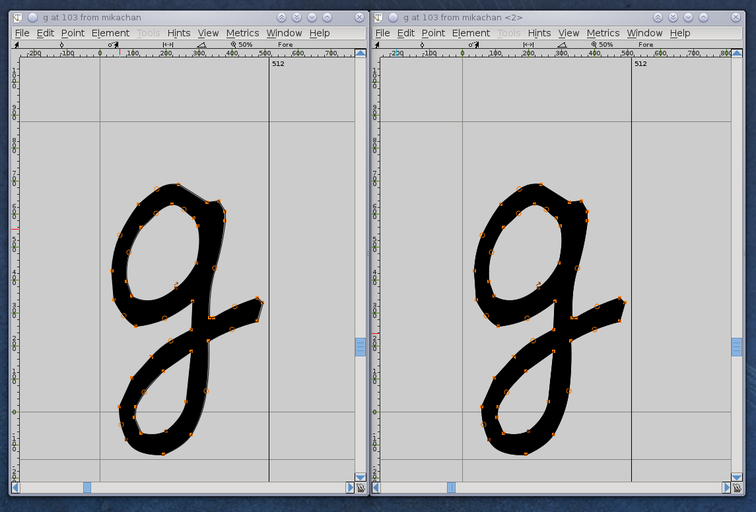
Task: Click the vertical scrollbar thumb in the right window
Action: click(737, 347)
